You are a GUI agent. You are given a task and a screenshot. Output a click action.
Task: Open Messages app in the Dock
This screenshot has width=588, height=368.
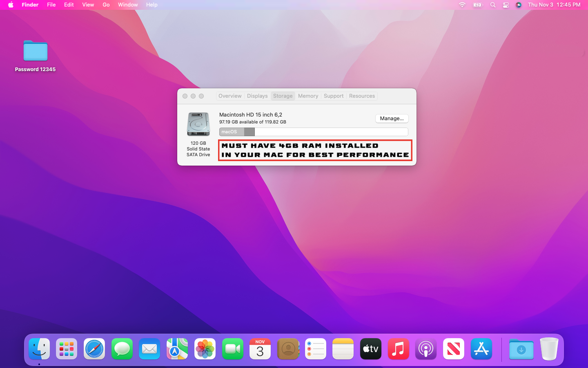(122, 349)
